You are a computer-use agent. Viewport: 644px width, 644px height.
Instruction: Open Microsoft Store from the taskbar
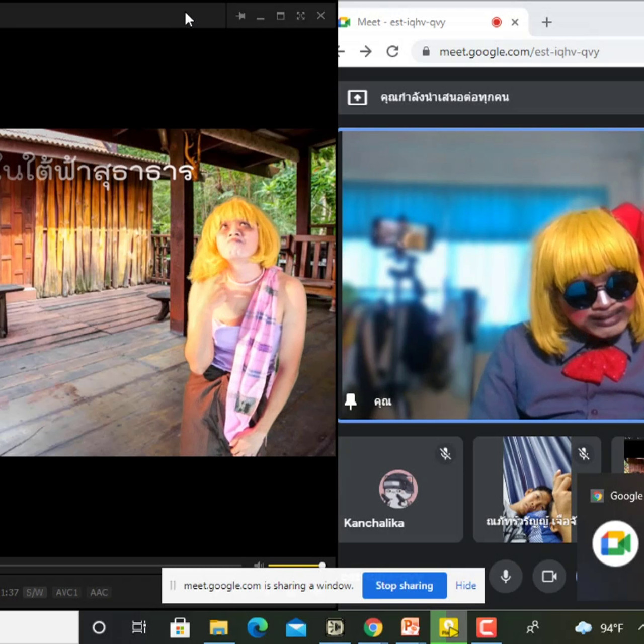[x=180, y=627]
